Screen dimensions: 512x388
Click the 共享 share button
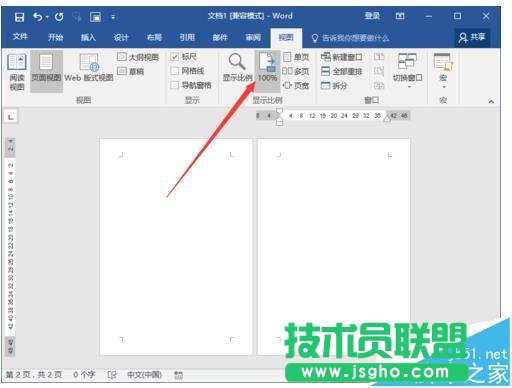[x=472, y=37]
